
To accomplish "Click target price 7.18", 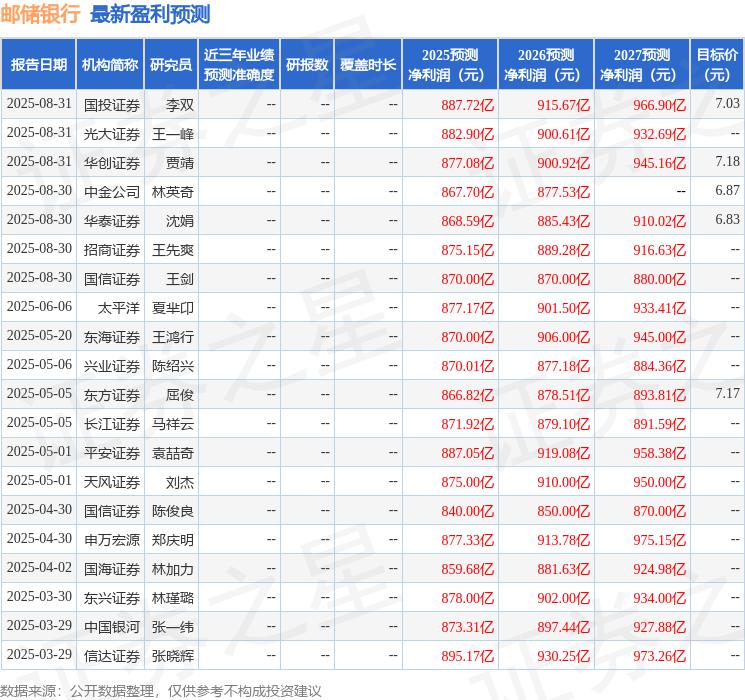I will (727, 161).
